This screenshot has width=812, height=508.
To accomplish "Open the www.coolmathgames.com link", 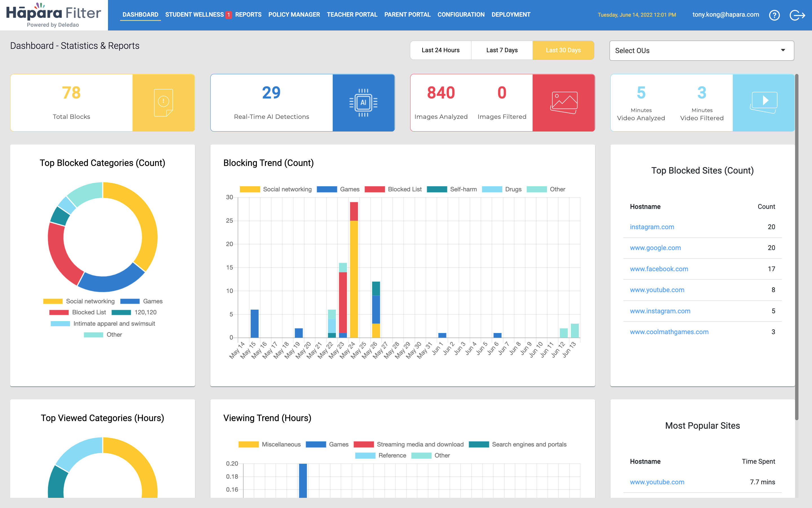I will [669, 332].
